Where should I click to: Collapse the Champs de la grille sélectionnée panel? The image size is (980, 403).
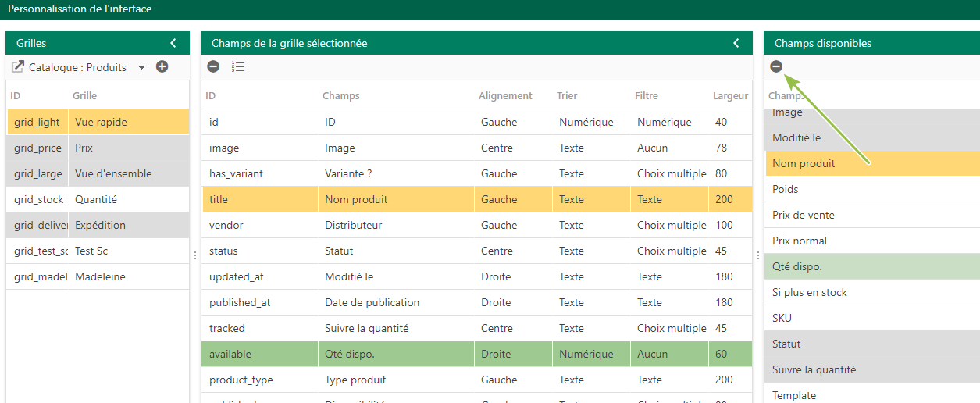click(x=736, y=43)
